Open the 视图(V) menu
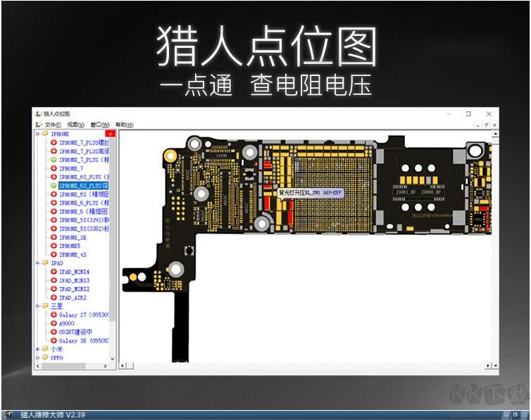Screen dimensions: 531x420 click(x=76, y=125)
